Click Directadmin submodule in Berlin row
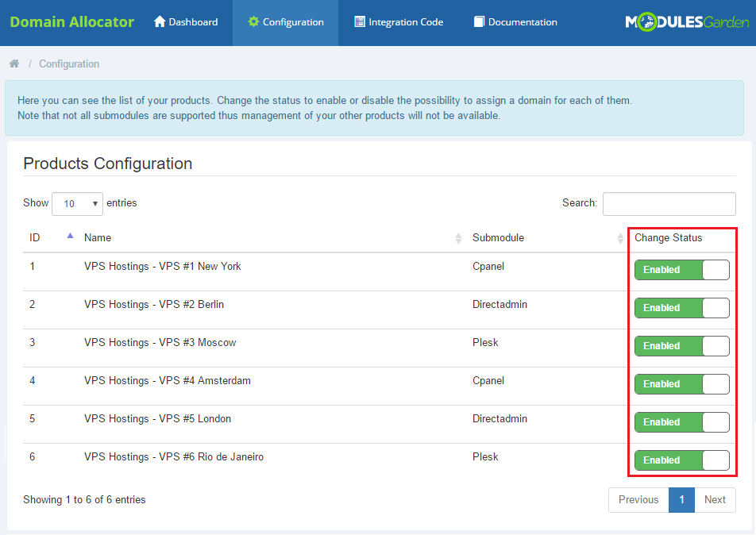Image resolution: width=756 pixels, height=535 pixels. pyautogui.click(x=500, y=304)
